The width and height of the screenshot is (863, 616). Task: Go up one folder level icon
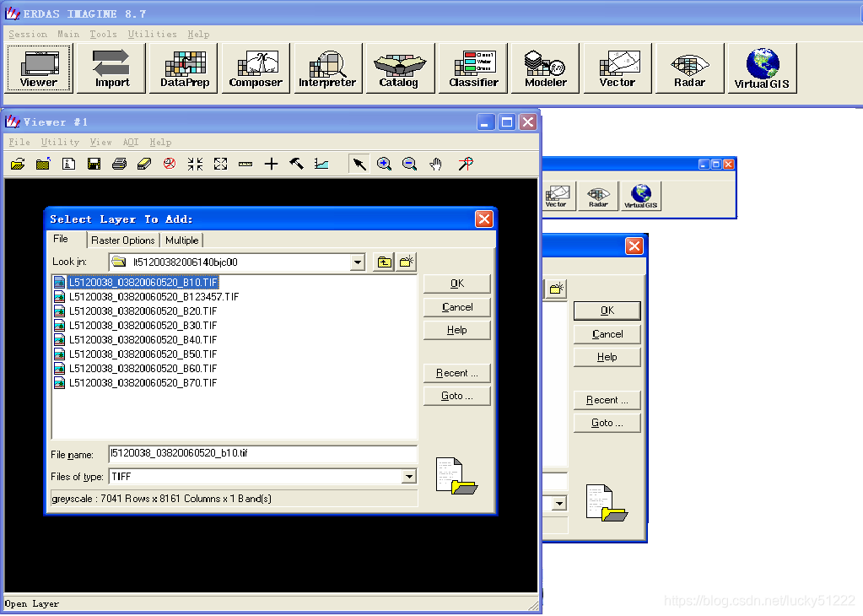pos(384,262)
